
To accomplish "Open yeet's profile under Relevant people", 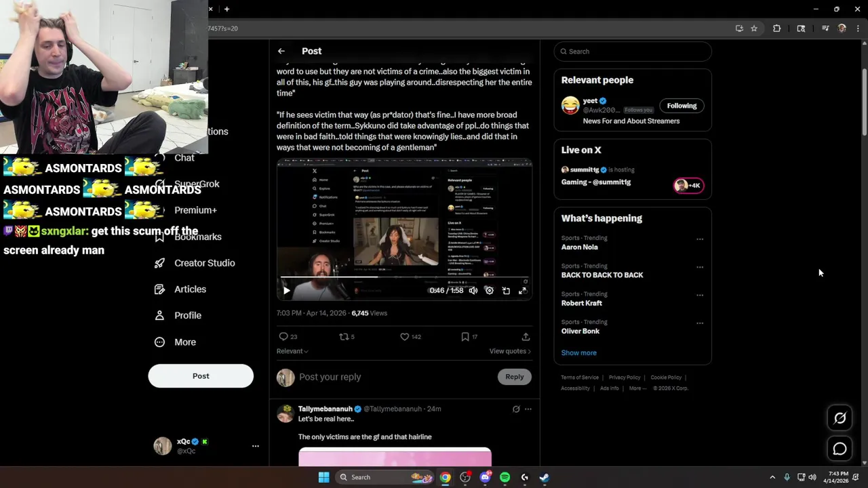I will (589, 101).
